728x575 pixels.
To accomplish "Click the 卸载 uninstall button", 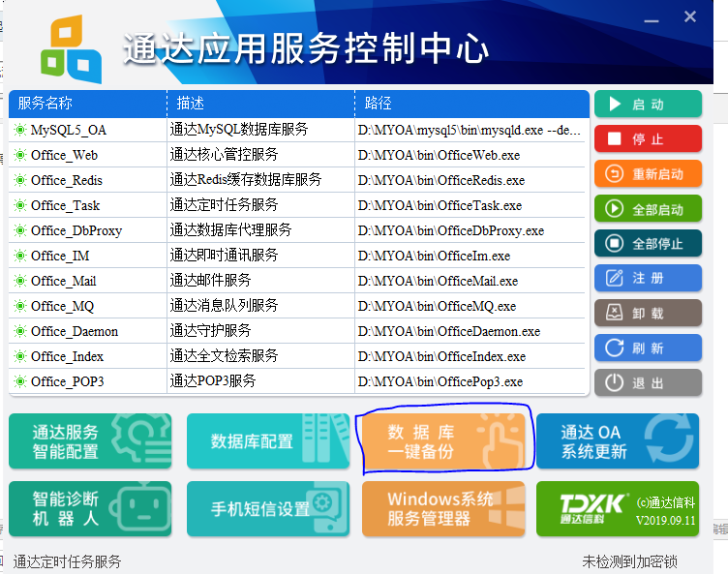I will (648, 313).
